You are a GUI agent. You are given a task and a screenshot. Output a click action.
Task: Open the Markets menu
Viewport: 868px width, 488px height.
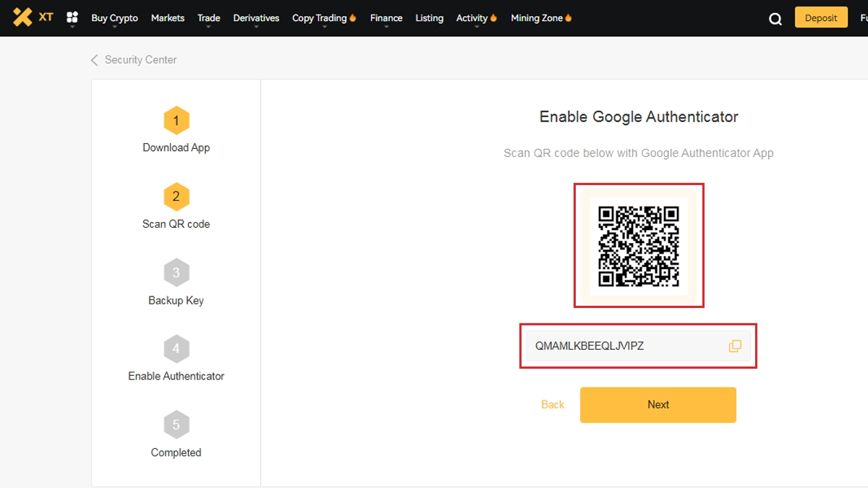click(168, 18)
